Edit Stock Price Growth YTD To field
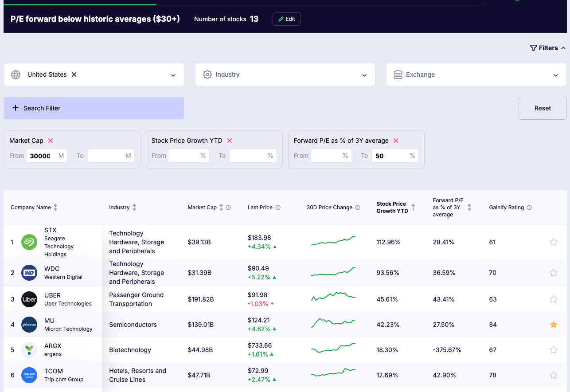570x392 pixels. (253, 156)
